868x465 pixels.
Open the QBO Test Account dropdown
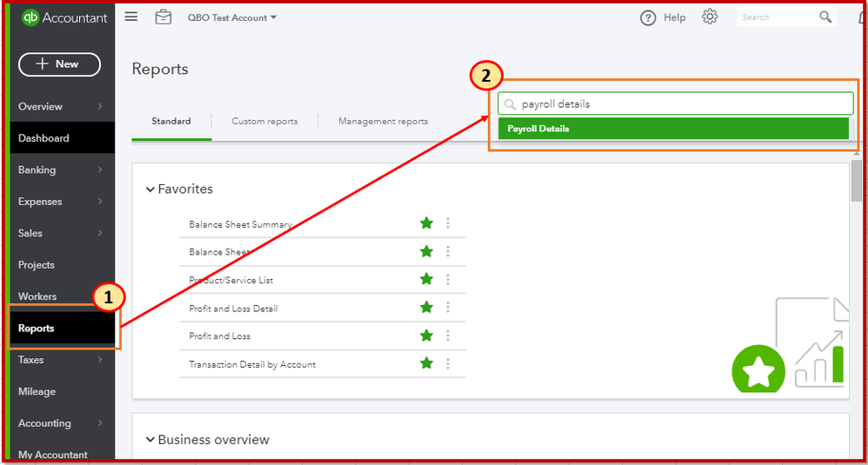coord(231,17)
